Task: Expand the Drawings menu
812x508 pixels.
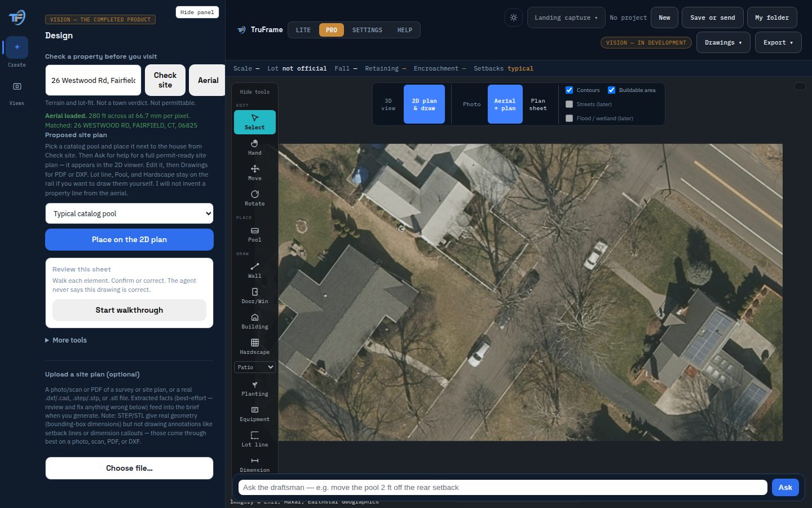Action: (723, 42)
